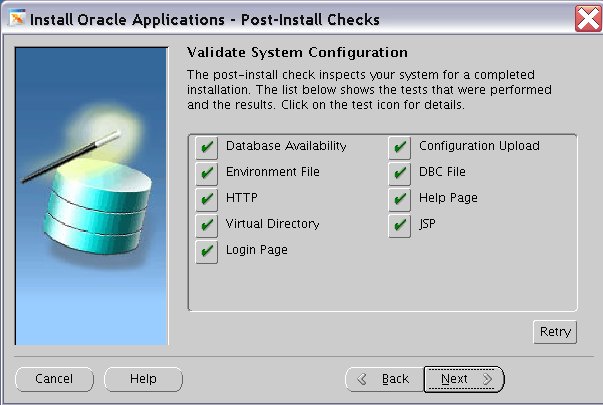Select the Database Availability label text
Image resolution: width=603 pixels, height=405 pixels.
click(286, 146)
